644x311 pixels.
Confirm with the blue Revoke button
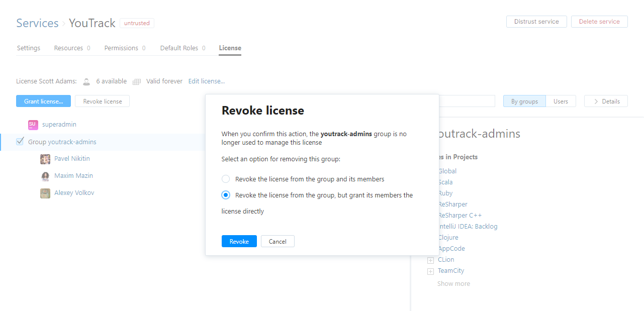tap(239, 242)
